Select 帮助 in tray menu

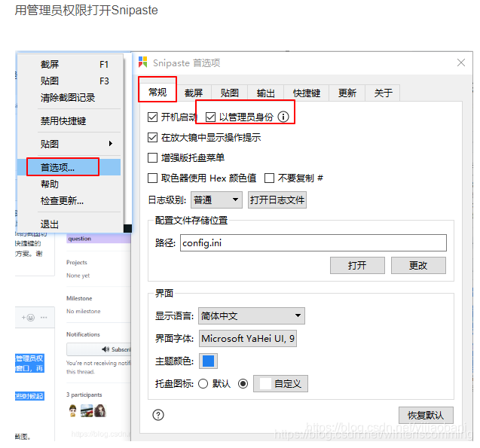click(70, 184)
